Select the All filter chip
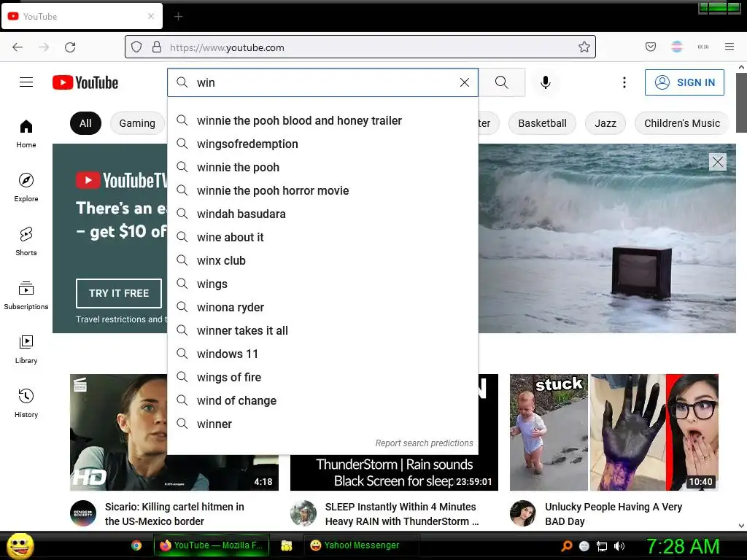747x560 pixels. 85,123
